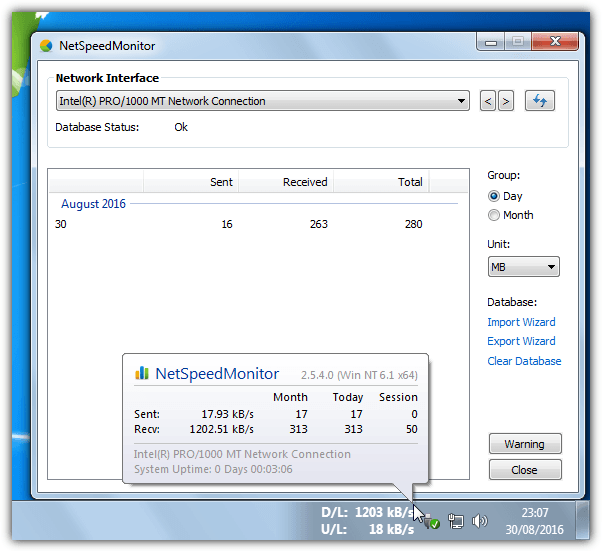The image size is (602, 551).
Task: Open the Network Interface dropdown
Action: pos(263,101)
